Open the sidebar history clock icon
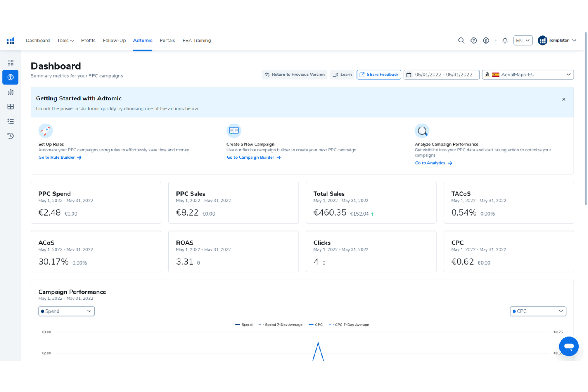Viewport: 588px width, 392px height. [x=10, y=136]
